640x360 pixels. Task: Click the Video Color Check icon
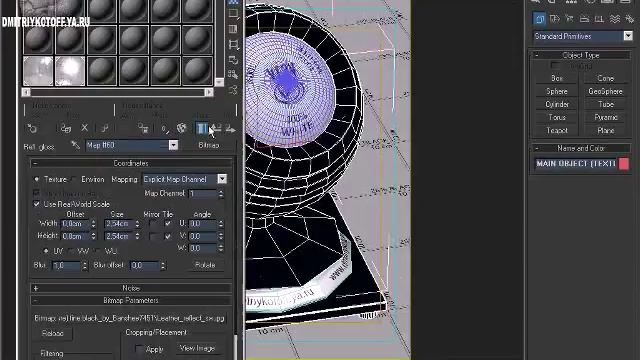click(233, 29)
